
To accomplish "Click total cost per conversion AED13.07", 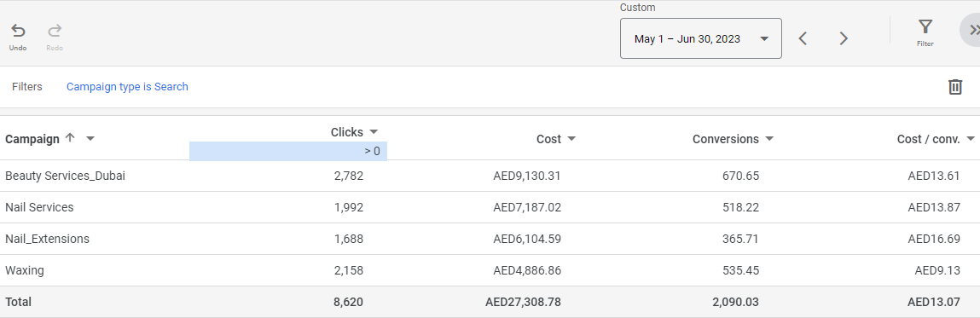I will (x=934, y=302).
